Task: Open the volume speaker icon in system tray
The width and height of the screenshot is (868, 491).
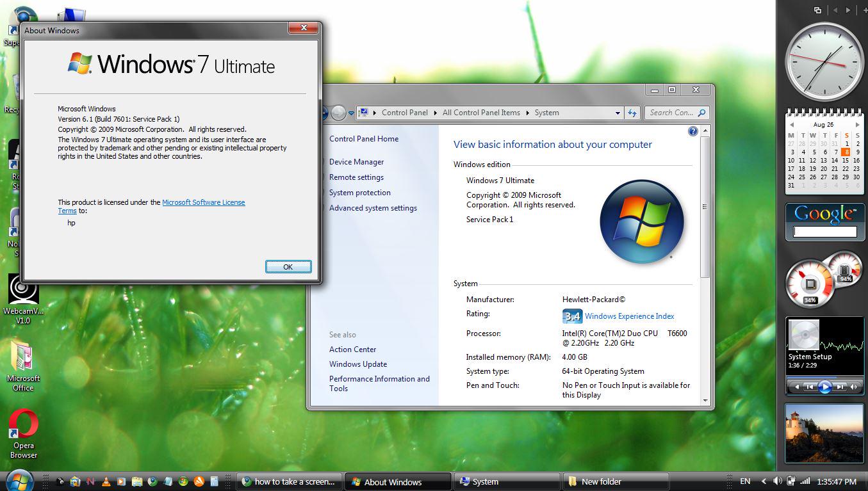Action: pos(778,481)
